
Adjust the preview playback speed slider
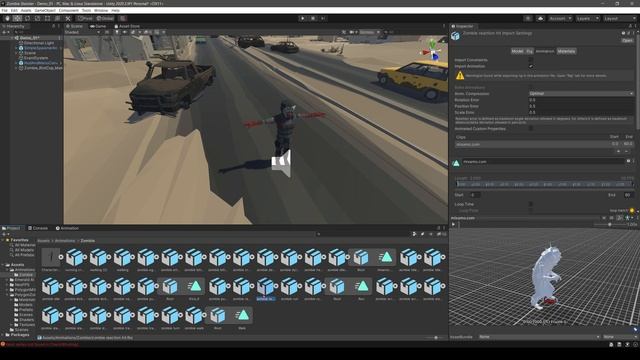(x=610, y=224)
